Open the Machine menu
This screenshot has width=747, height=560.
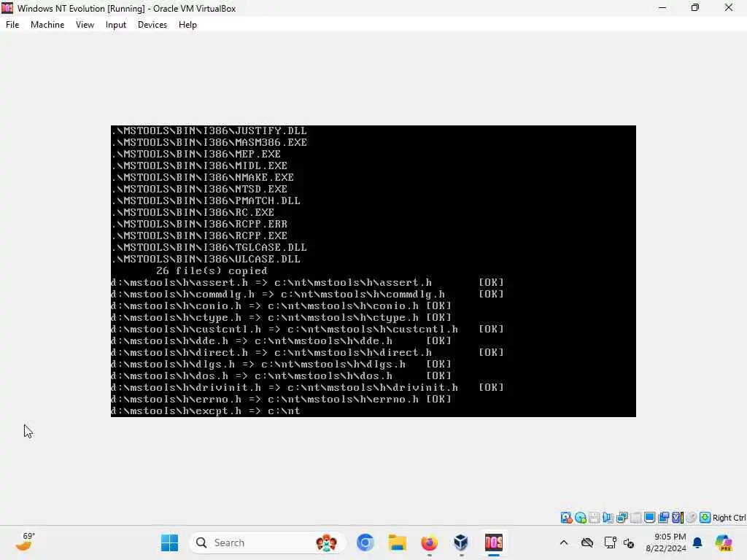47,25
